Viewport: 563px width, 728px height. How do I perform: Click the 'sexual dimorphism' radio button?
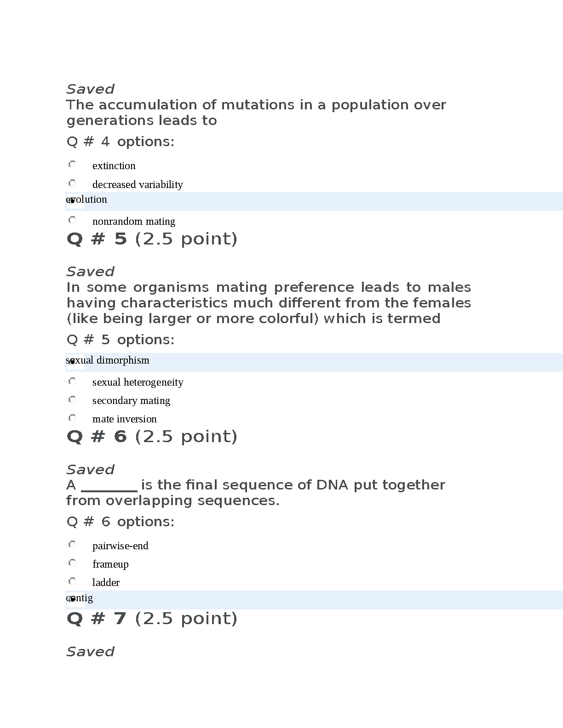[x=72, y=362]
